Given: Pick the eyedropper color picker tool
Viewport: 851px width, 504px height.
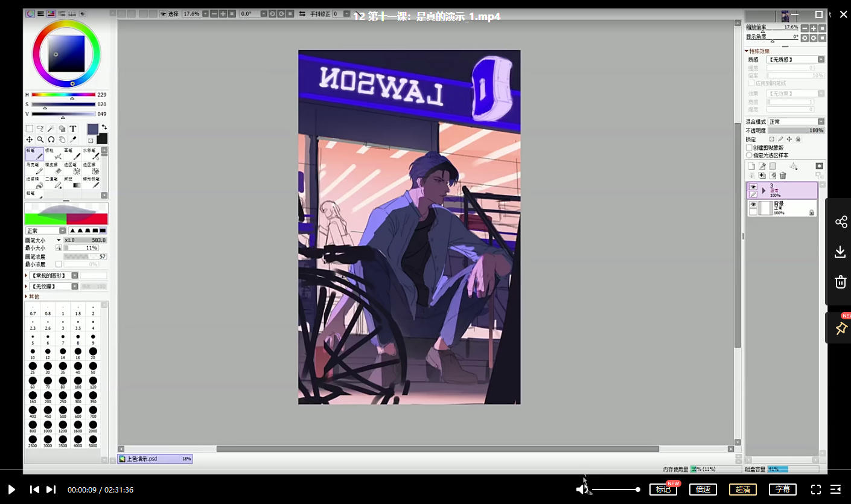Looking at the screenshot, I should 73,139.
